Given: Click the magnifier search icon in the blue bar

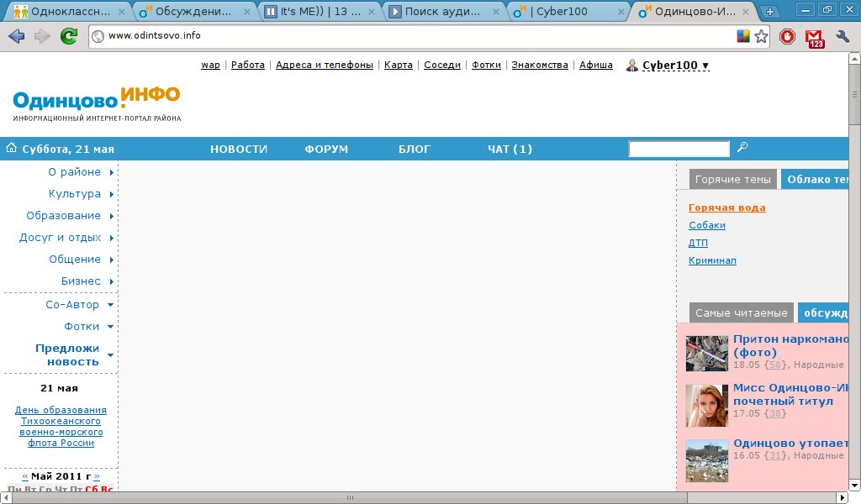Looking at the screenshot, I should [x=742, y=147].
